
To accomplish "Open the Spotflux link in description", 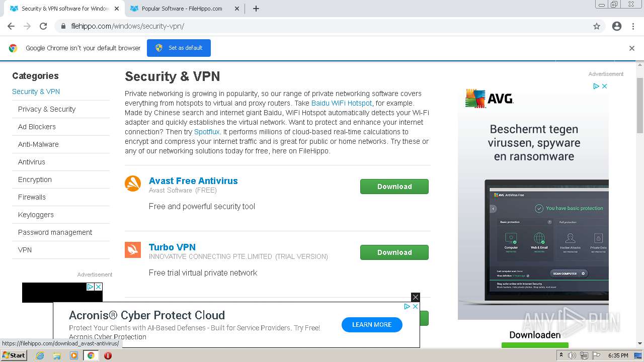I will tap(207, 132).
